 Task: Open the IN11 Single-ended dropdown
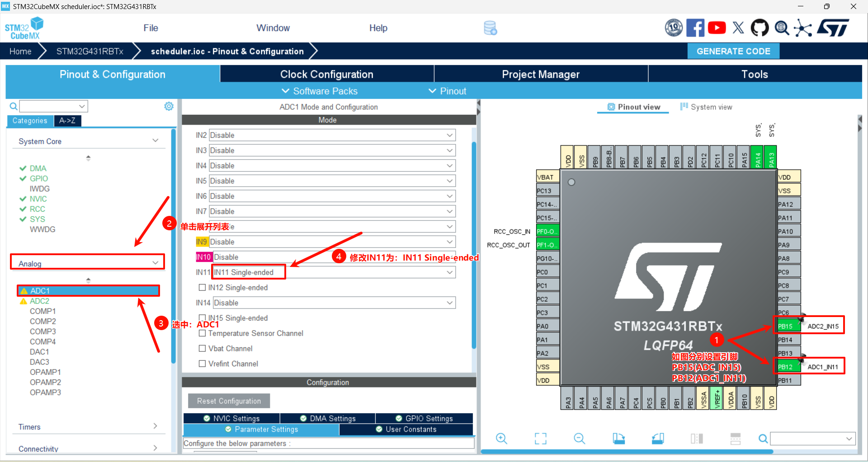pos(334,272)
